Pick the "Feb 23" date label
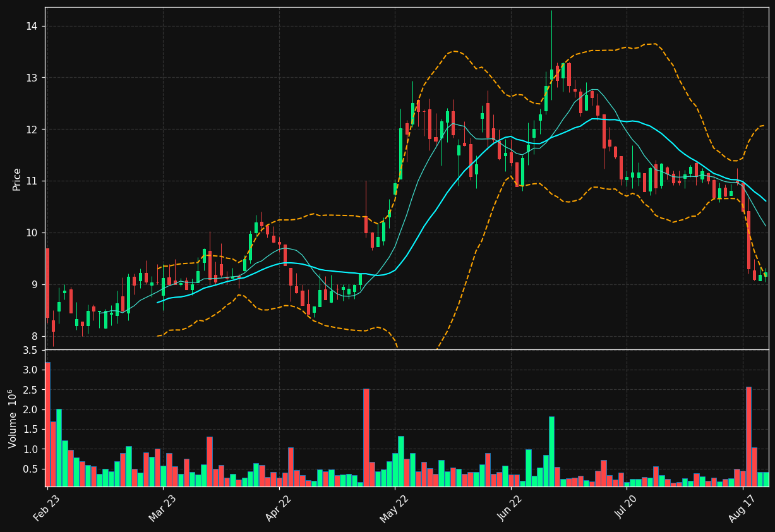775x532 pixels. (x=45, y=507)
